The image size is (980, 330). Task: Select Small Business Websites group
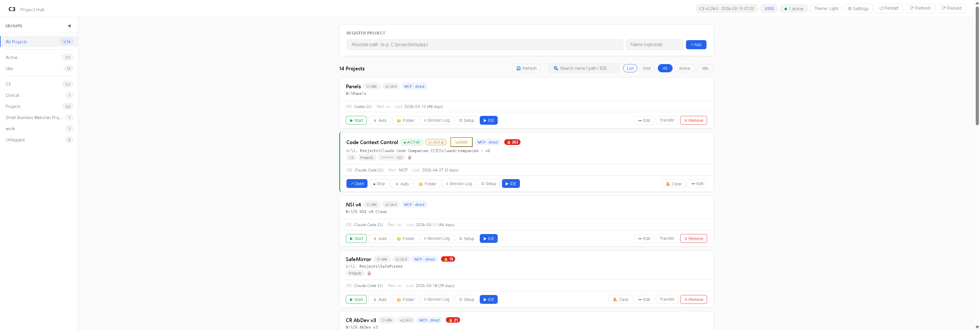pyautogui.click(x=39, y=118)
